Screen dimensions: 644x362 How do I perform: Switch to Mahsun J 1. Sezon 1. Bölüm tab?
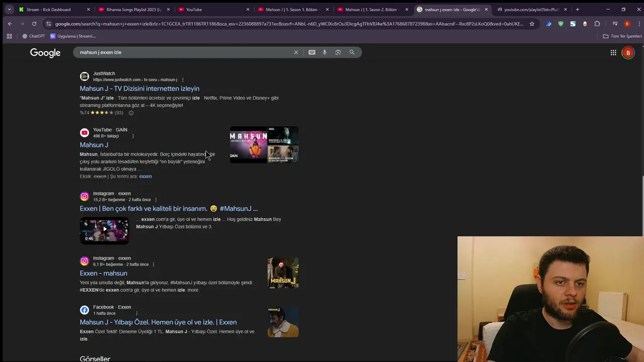tap(293, 10)
